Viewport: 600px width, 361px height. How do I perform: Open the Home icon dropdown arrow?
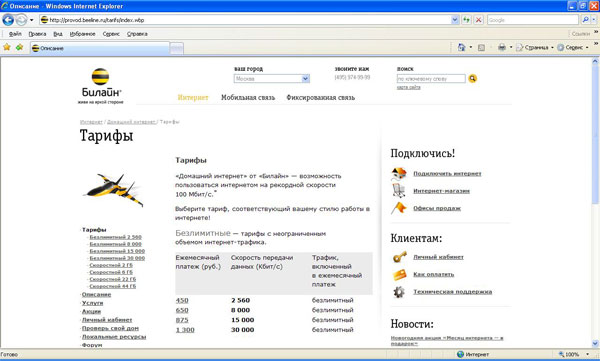471,47
